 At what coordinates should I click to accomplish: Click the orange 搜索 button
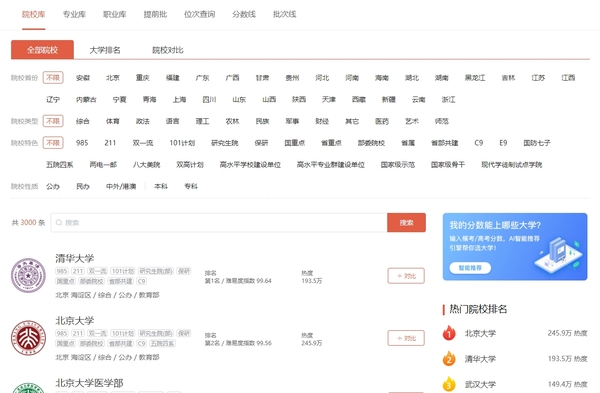coord(406,223)
